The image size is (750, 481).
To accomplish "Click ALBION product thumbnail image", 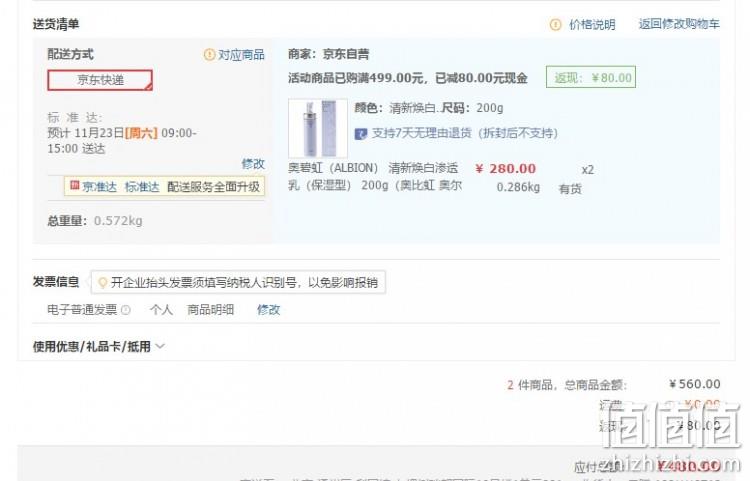I will pyautogui.click(x=318, y=128).
